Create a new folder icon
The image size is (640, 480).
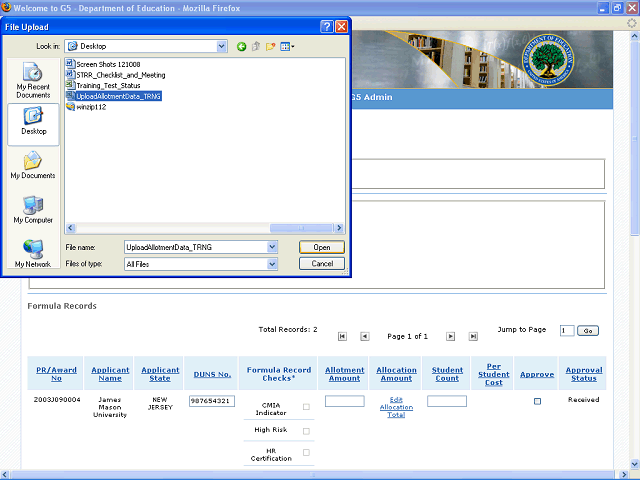(270, 47)
